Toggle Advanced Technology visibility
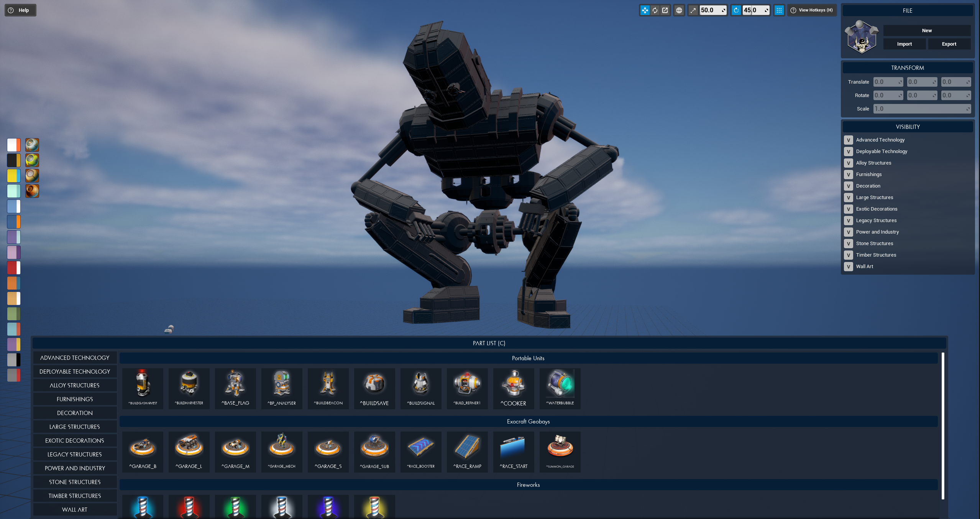Viewport: 980px width, 519px height. [849, 140]
